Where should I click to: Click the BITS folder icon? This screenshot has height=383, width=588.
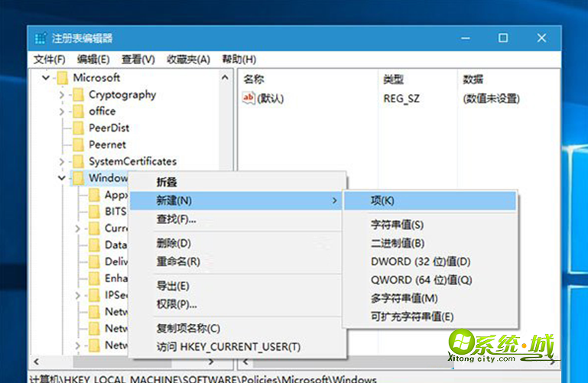[94, 212]
